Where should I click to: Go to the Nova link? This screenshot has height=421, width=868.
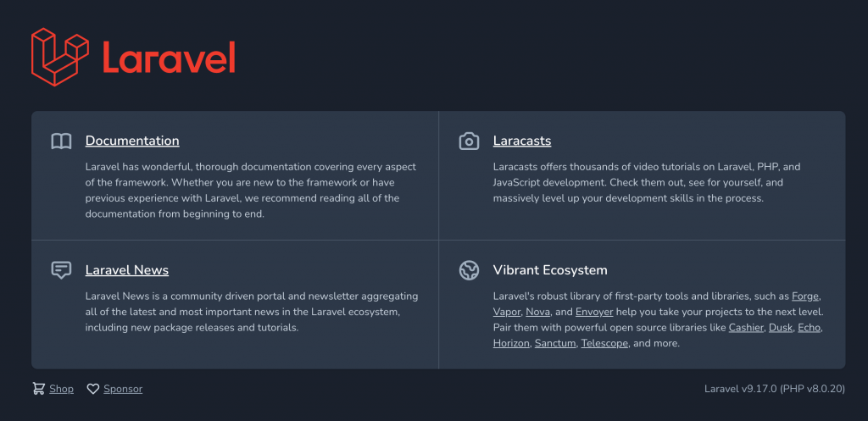pos(537,312)
